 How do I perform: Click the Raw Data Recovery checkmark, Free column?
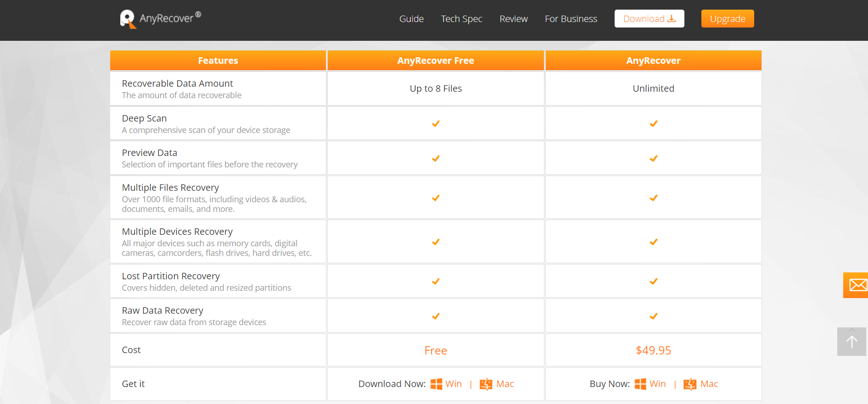click(x=436, y=316)
